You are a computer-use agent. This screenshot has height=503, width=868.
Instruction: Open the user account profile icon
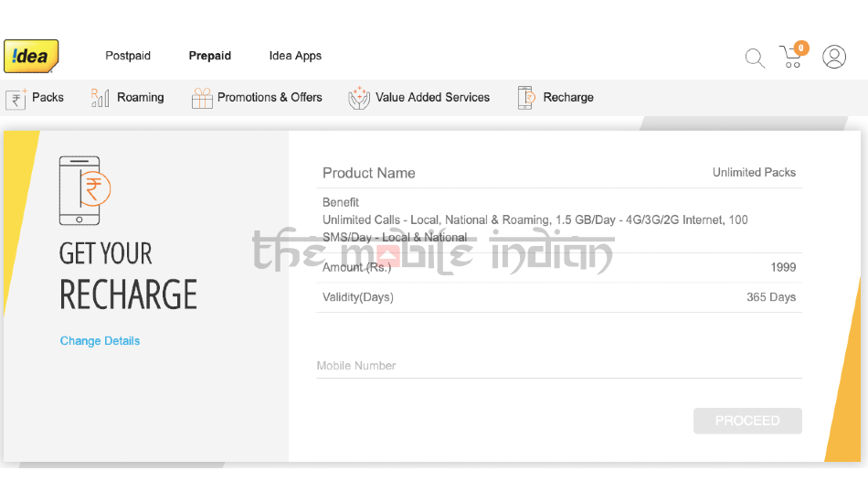[833, 57]
